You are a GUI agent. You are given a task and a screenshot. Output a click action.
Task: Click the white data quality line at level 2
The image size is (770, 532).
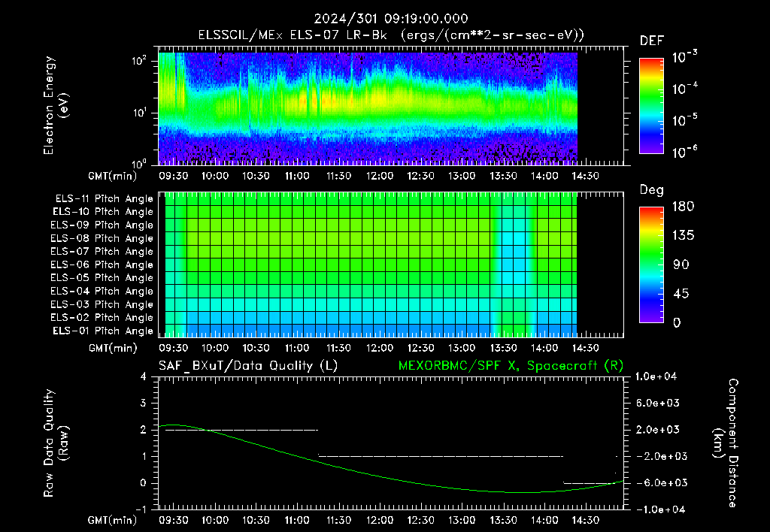coord(241,431)
